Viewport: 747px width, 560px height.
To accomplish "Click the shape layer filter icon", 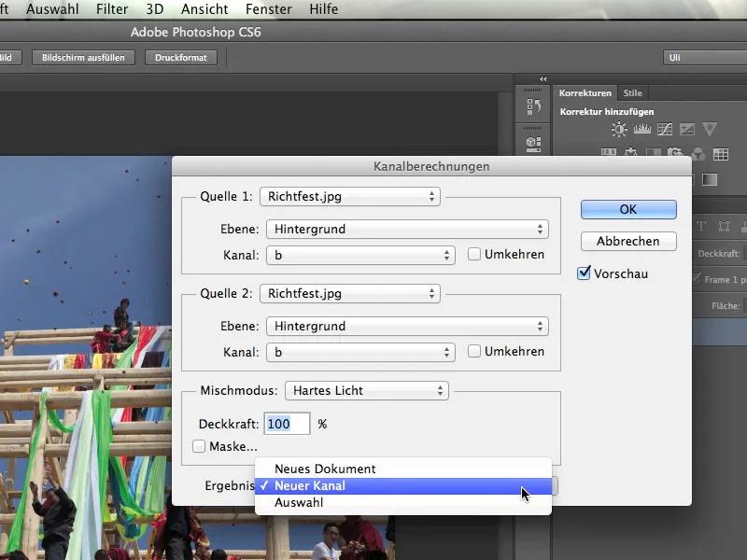I will (x=725, y=226).
